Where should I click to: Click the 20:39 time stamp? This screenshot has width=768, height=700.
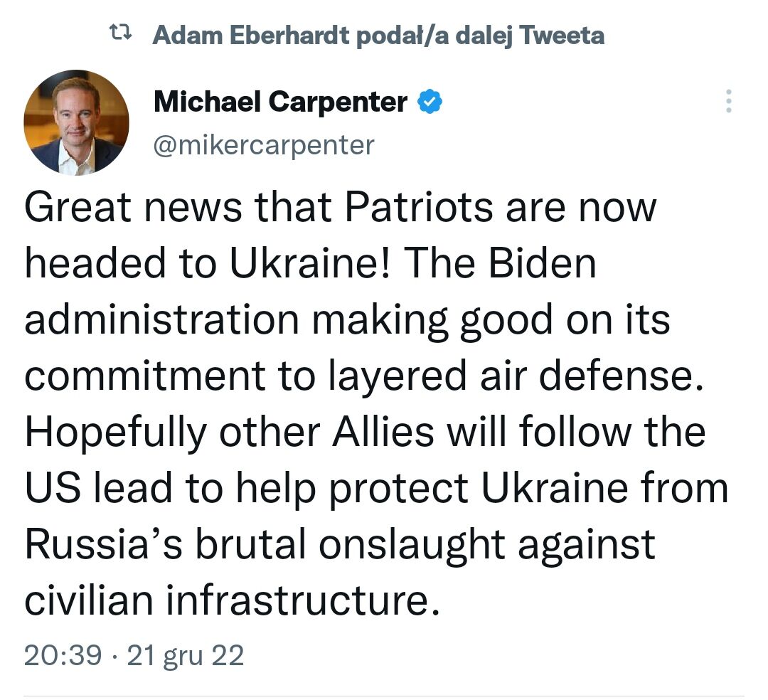63,655
